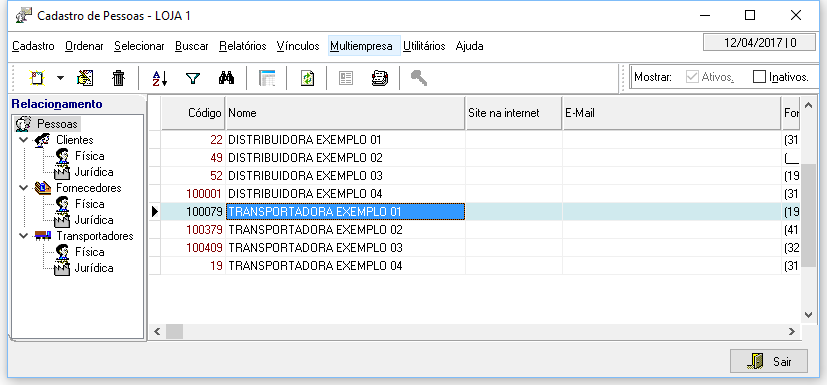Click the binoculars search icon

[x=226, y=79]
